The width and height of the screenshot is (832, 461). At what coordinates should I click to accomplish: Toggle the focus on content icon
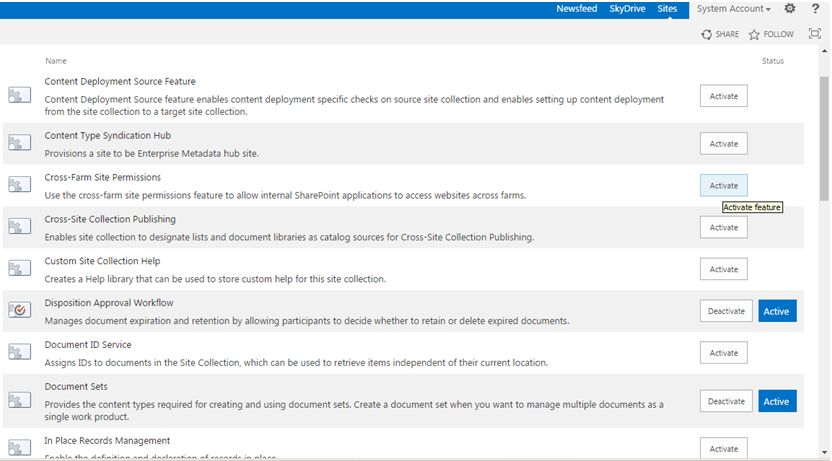(x=814, y=34)
